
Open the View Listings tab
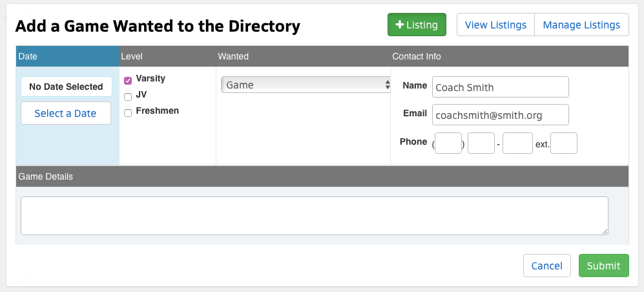(495, 25)
